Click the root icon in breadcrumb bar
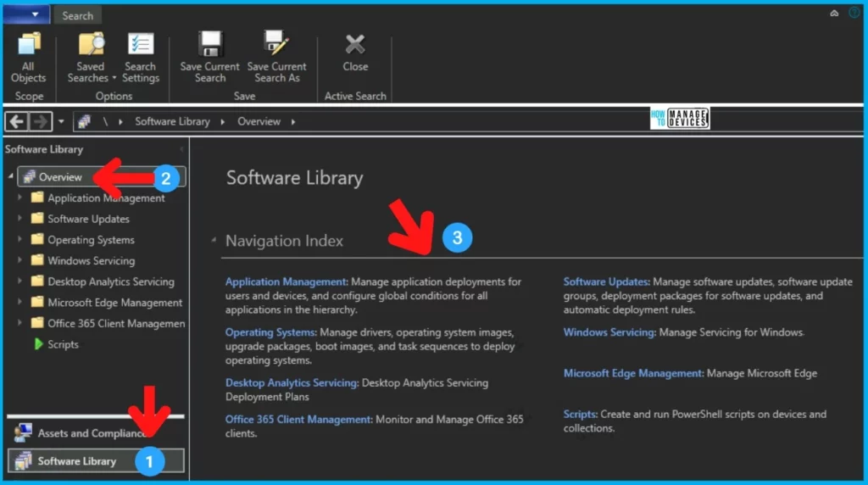The image size is (868, 485). coord(84,121)
